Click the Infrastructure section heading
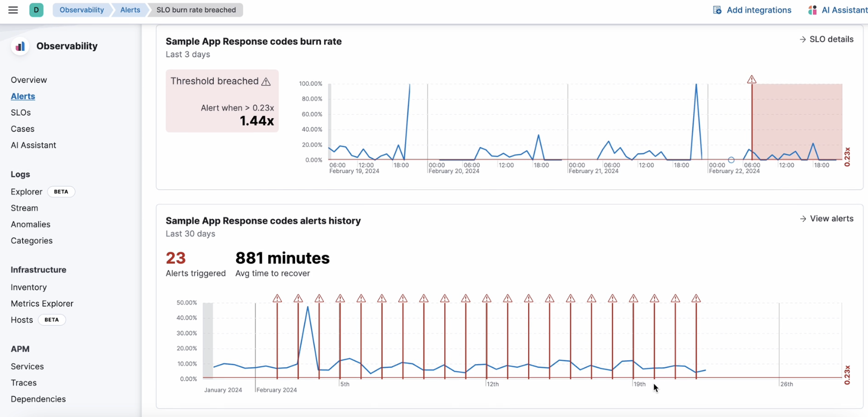The height and width of the screenshot is (417, 868). [x=38, y=270]
